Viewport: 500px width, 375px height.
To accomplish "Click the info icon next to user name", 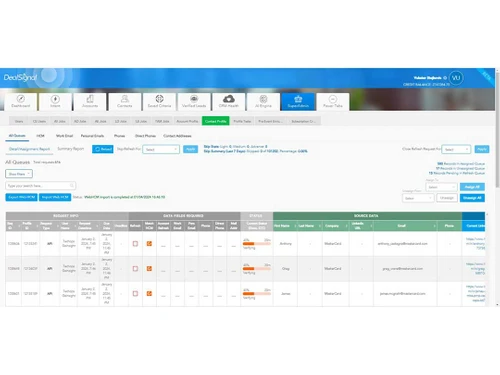I will (x=445, y=78).
